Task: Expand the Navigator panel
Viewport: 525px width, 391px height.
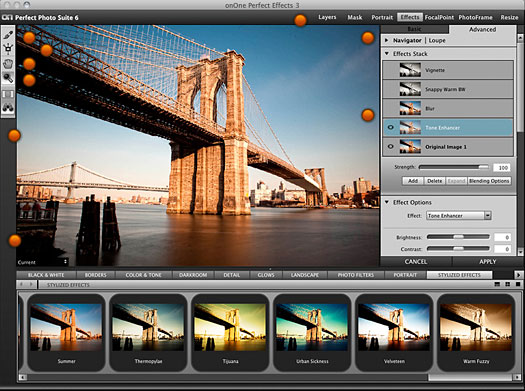Action: [x=387, y=40]
